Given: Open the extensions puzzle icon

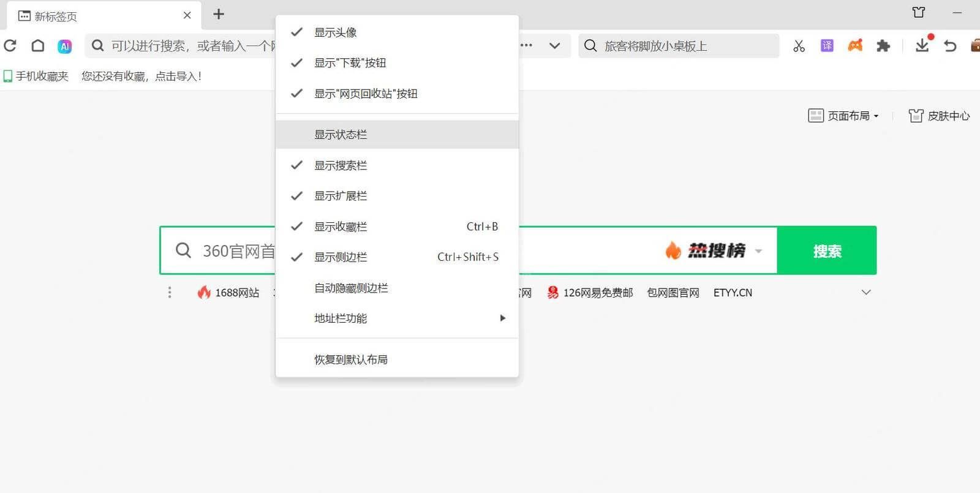Looking at the screenshot, I should coord(883,45).
